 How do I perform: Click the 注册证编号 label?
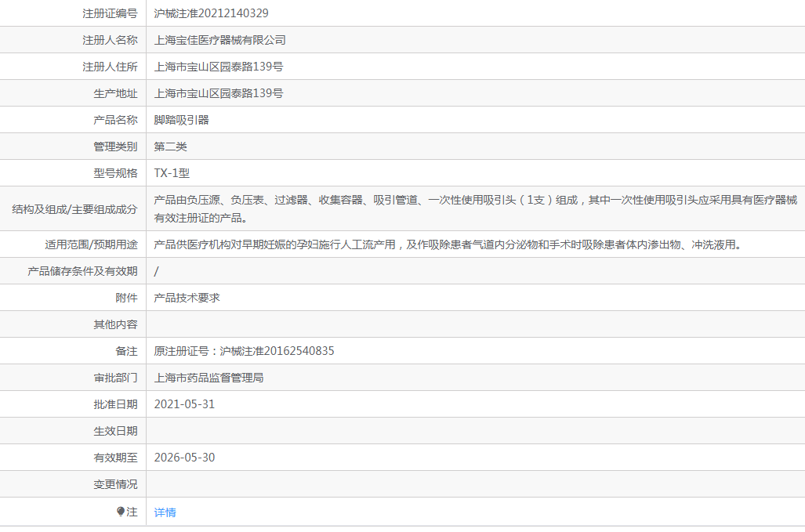(110, 13)
